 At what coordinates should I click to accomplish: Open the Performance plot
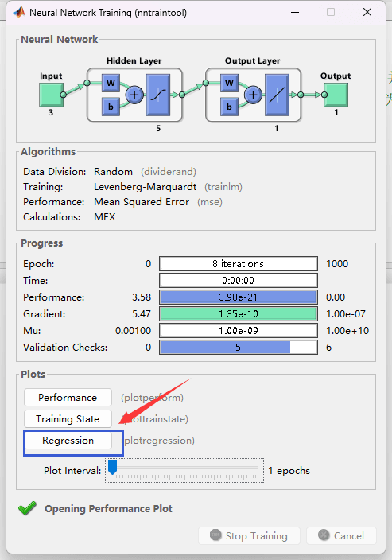point(68,398)
